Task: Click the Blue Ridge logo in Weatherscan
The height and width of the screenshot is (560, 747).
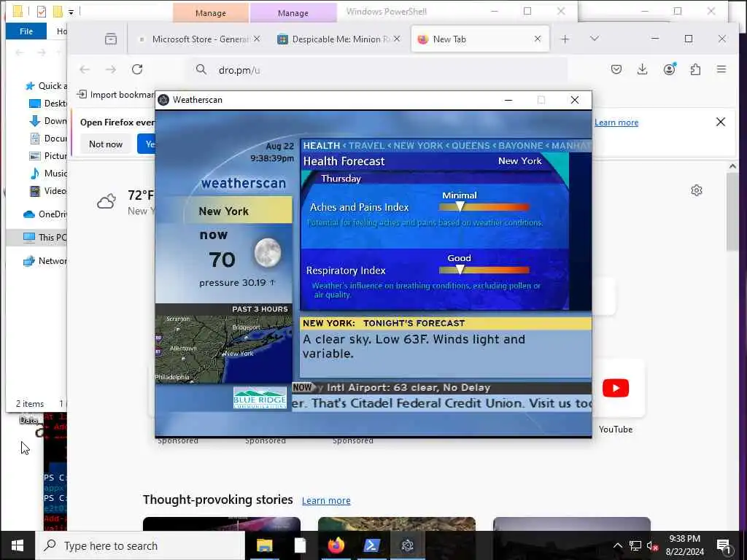Action: click(260, 399)
